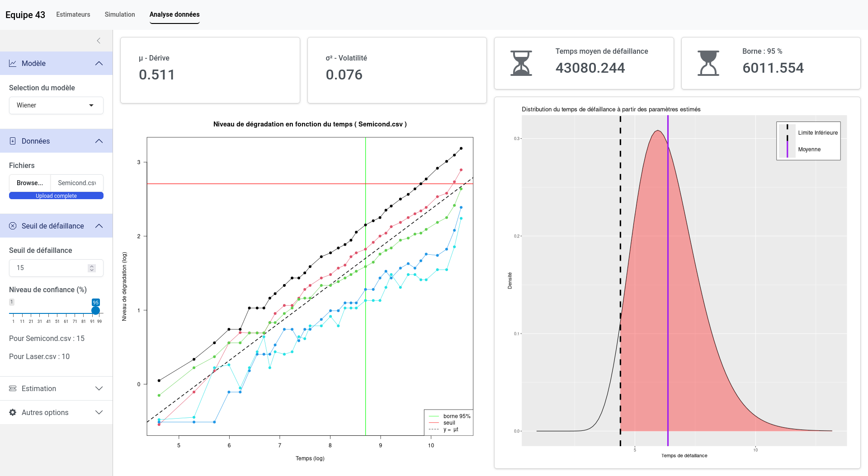Screen dimensions: 868x476
Task: Click the Seuil de défaillance circled-x icon
Action: [x=13, y=226]
